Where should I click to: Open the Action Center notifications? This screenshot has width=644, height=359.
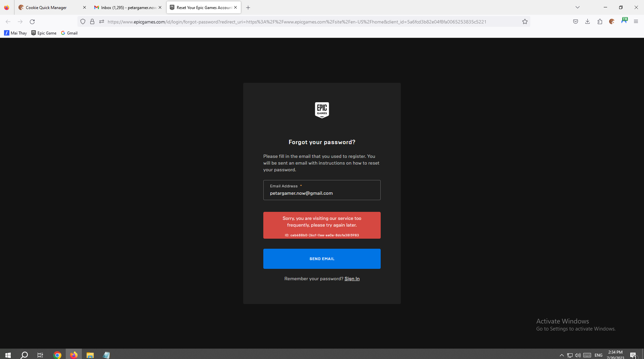click(634, 355)
